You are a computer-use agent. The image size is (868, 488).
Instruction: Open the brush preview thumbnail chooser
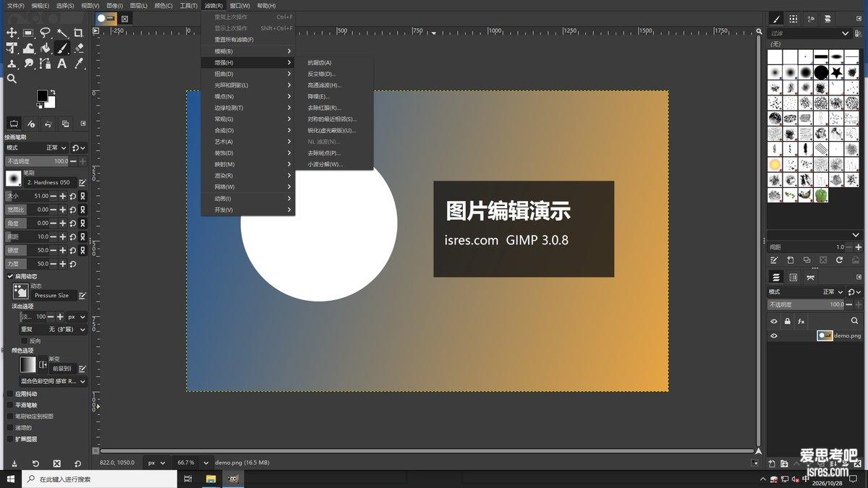[x=13, y=178]
